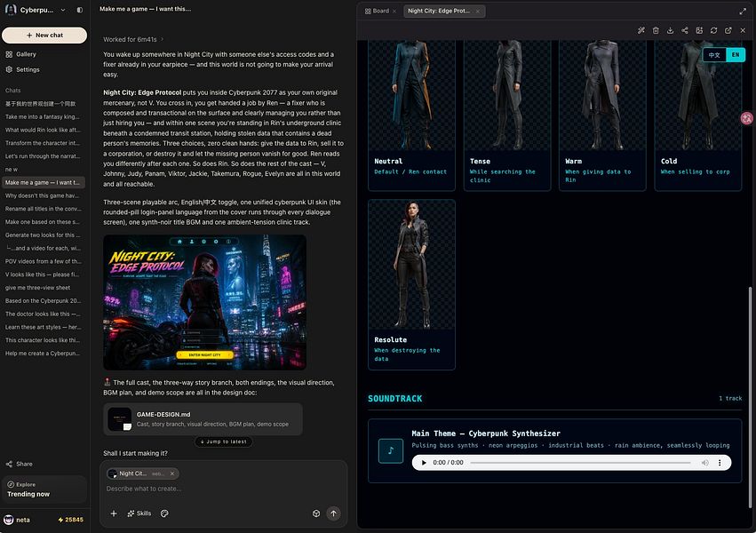This screenshot has width=756, height=533.
Task: Focus the 'Describe what to create' input
Action: click(222, 489)
